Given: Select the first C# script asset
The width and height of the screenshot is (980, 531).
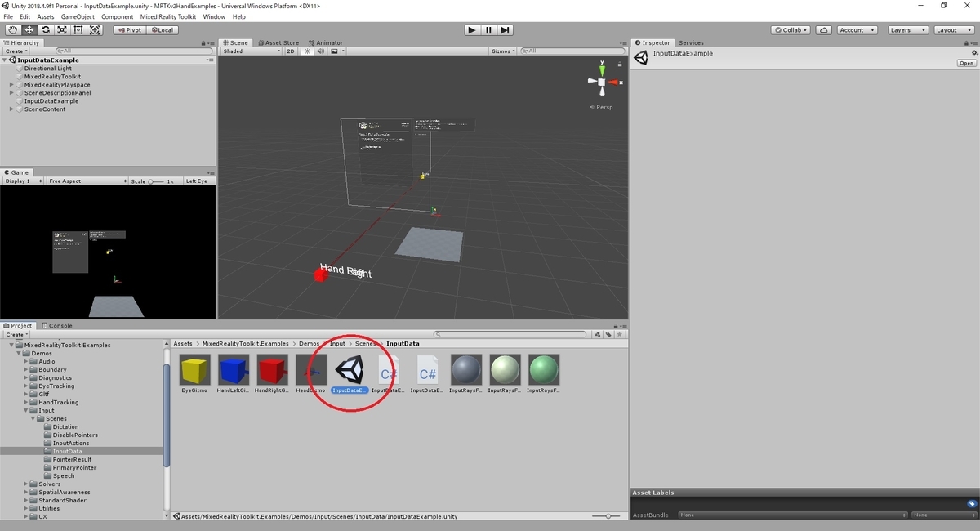Looking at the screenshot, I should (389, 374).
